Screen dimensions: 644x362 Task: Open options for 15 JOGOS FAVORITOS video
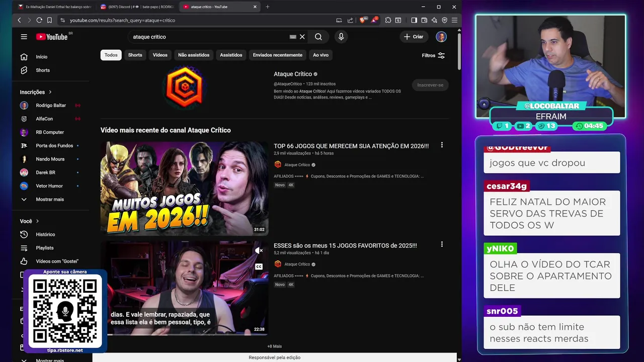442,244
